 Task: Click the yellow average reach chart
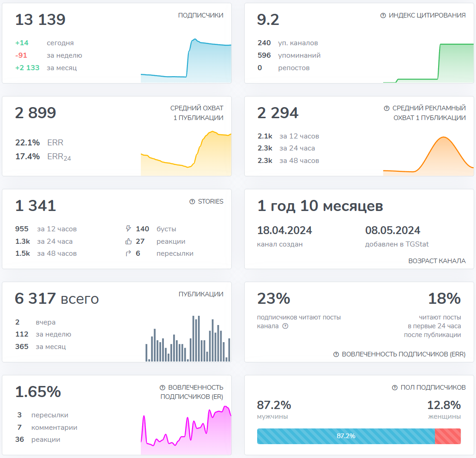(186, 155)
